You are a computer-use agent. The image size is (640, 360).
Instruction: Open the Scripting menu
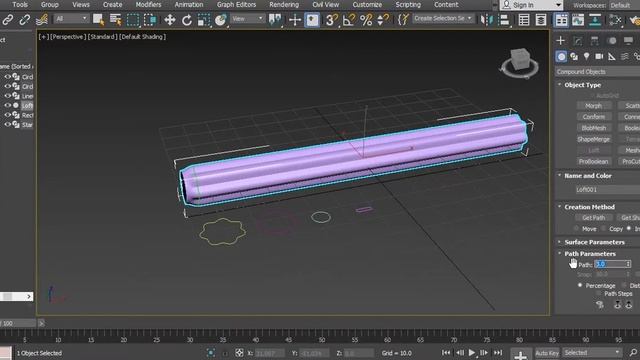408,4
